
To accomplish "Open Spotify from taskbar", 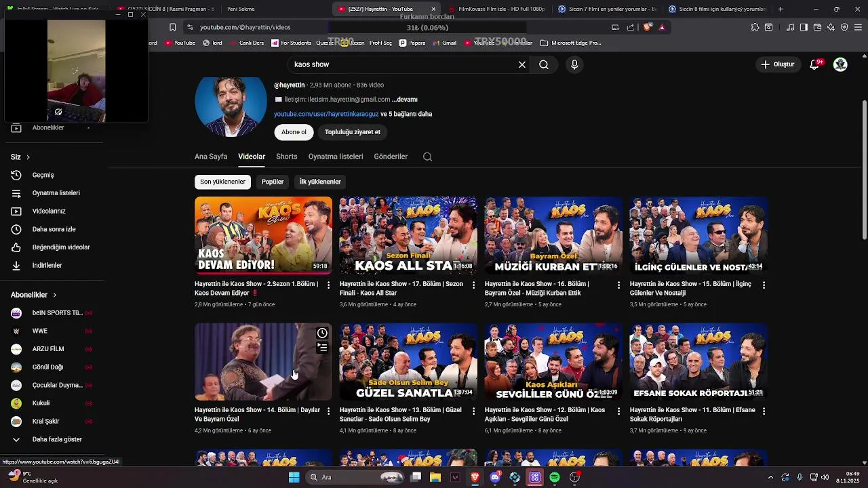I will click(555, 477).
